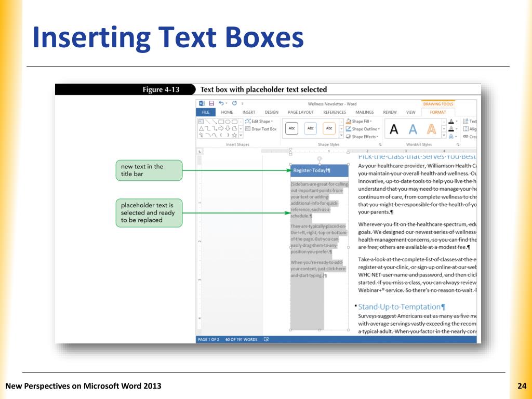The image size is (532, 399).
Task: Open the WordArt Styles dialog launcher
Action: point(458,145)
